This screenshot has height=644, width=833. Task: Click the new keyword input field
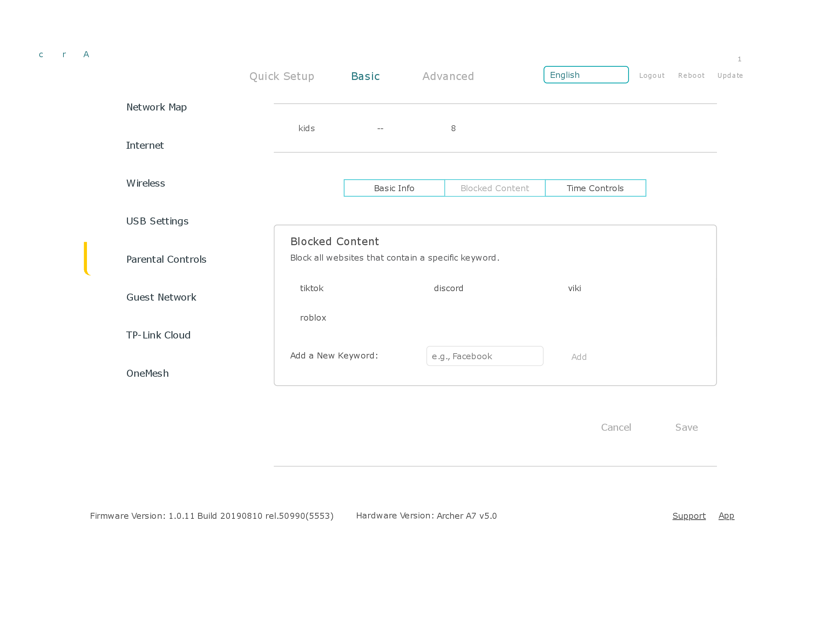point(485,356)
